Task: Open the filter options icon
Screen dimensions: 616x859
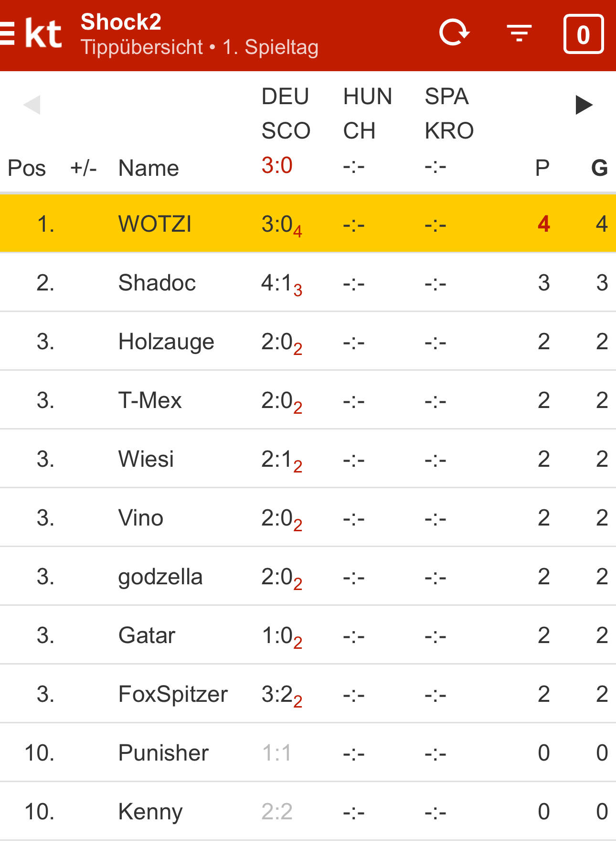Action: 519,33
